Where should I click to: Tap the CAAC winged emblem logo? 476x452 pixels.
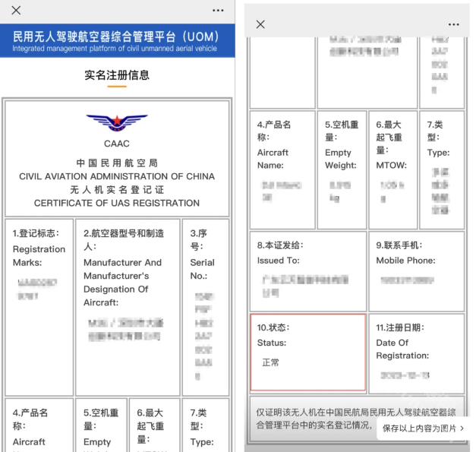click(117, 122)
